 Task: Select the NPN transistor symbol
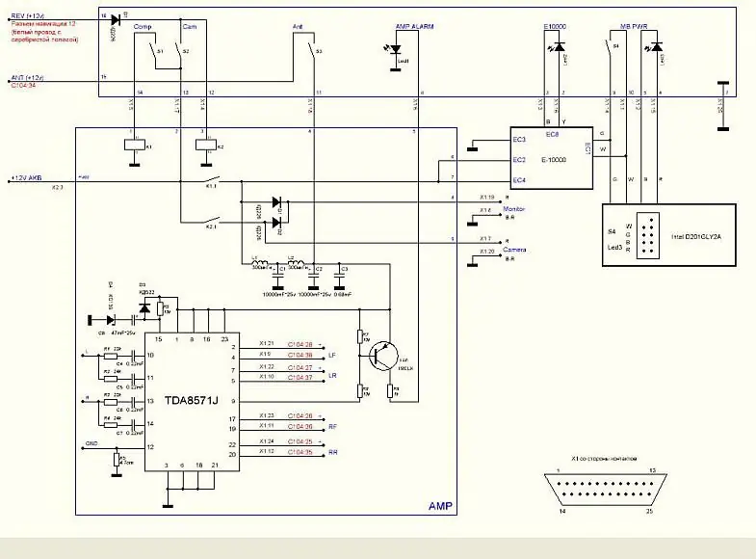click(384, 357)
